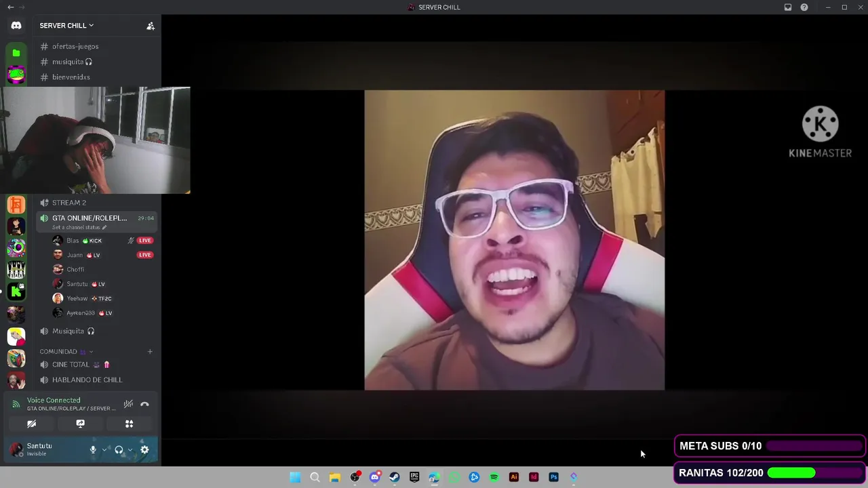Screen dimensions: 868x488
Task: Open Discord direct messages home icon
Action: (x=16, y=26)
